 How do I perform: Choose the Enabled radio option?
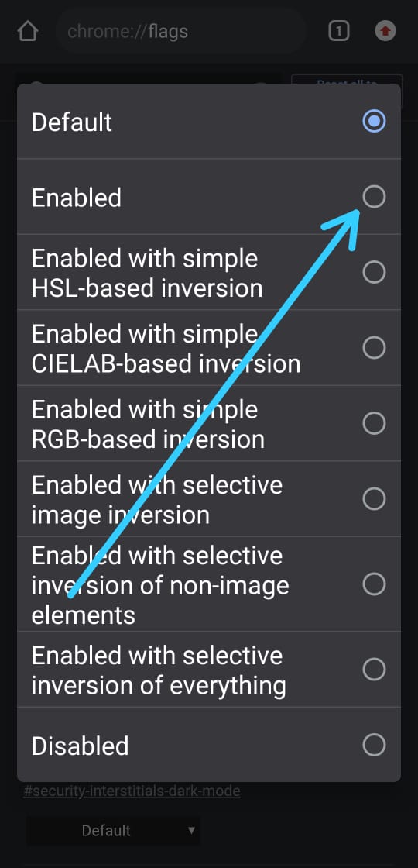pos(208,197)
